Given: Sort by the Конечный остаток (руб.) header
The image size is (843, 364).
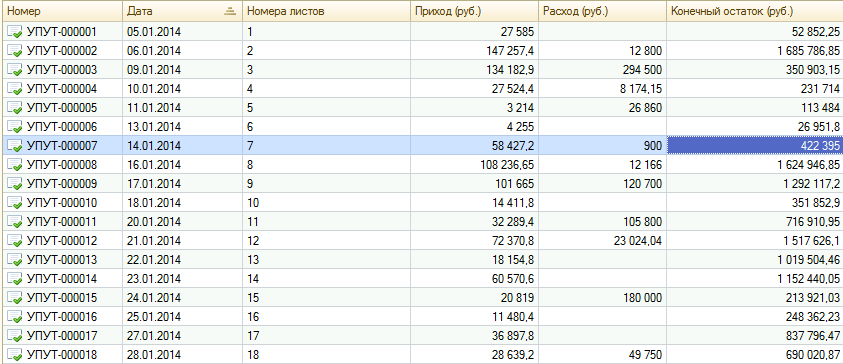Looking at the screenshot, I should [755, 11].
